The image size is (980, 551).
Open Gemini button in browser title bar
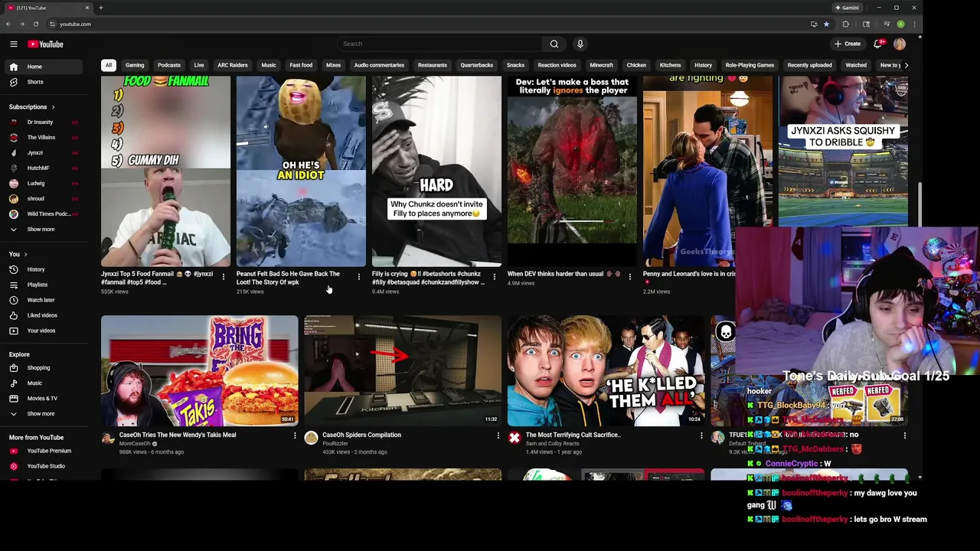tap(847, 8)
